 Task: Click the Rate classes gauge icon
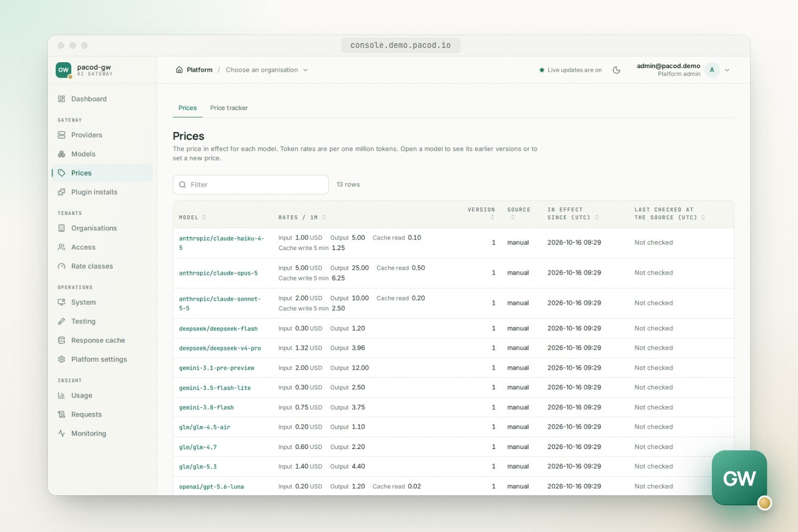(x=62, y=267)
